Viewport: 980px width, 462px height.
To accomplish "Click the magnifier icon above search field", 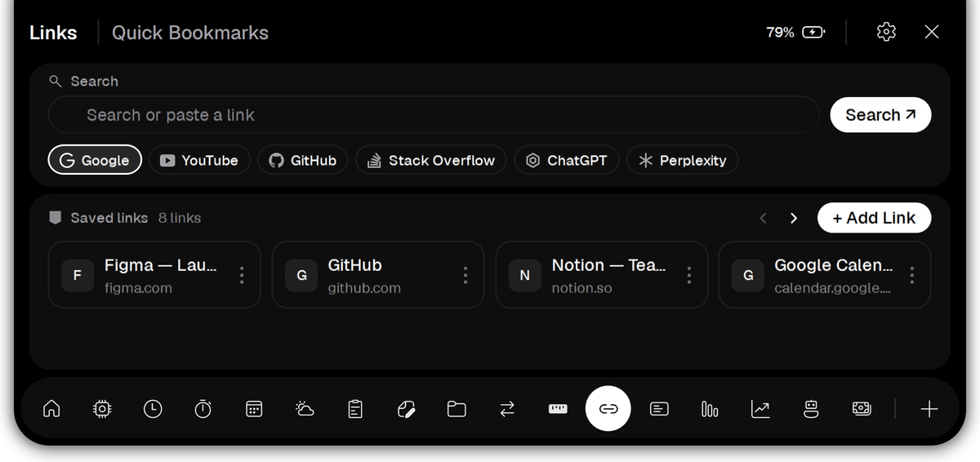I will pos(56,81).
